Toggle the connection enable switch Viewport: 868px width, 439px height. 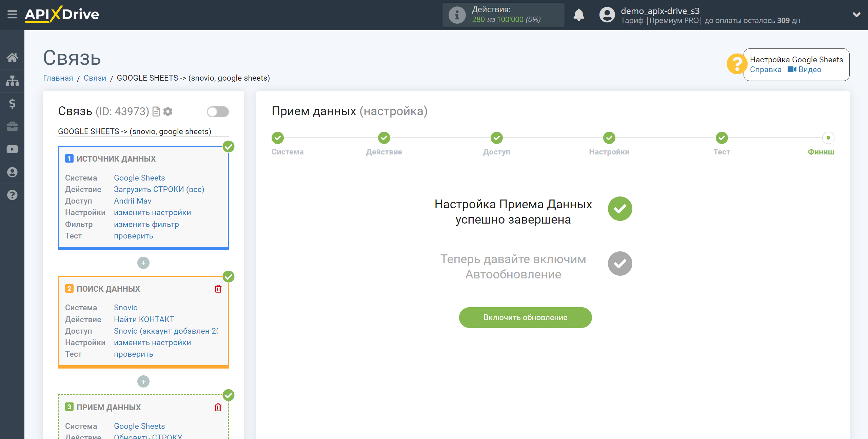point(218,111)
